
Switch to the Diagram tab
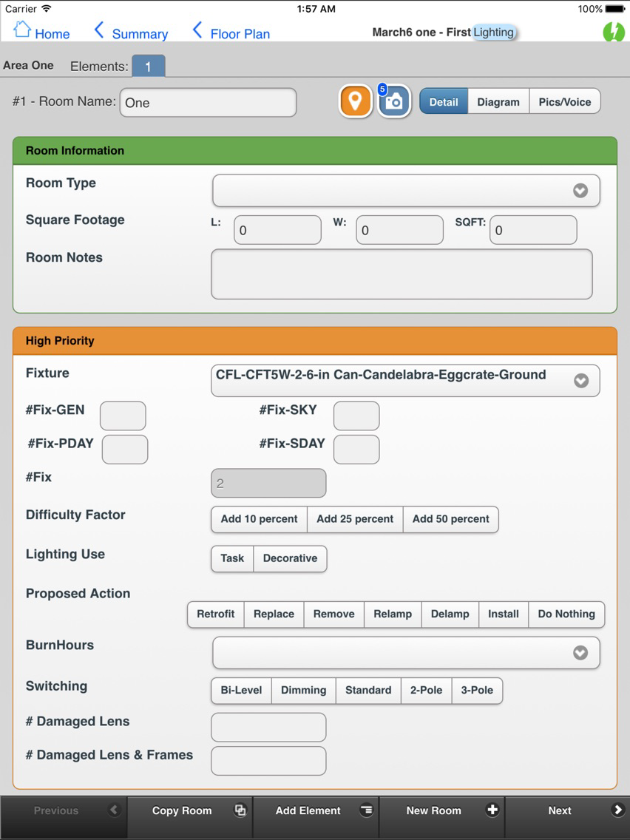point(498,102)
